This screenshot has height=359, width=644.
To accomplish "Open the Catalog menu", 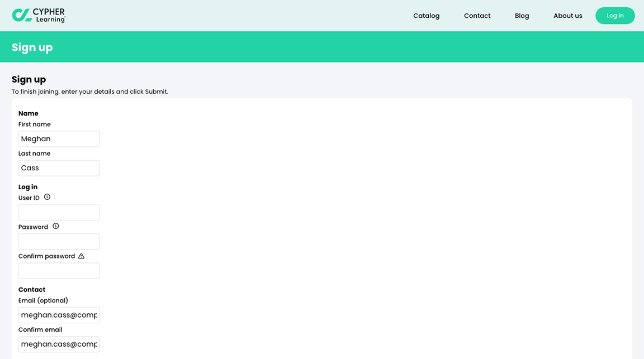I will pyautogui.click(x=426, y=16).
